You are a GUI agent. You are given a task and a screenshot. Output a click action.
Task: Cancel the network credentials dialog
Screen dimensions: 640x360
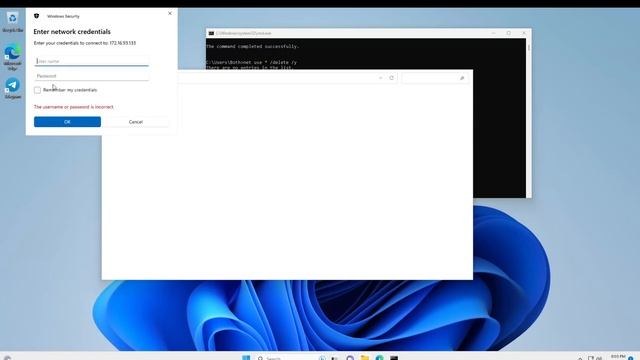click(x=136, y=122)
